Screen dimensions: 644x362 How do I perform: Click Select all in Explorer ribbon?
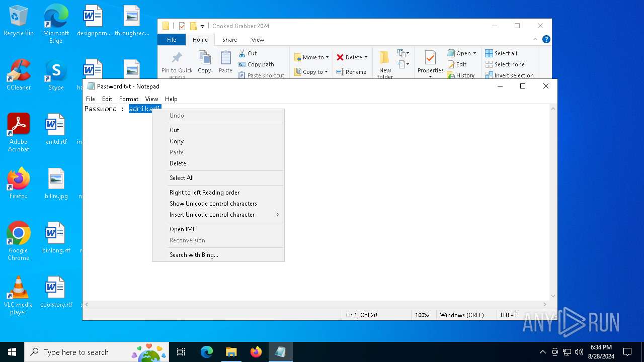pyautogui.click(x=501, y=53)
